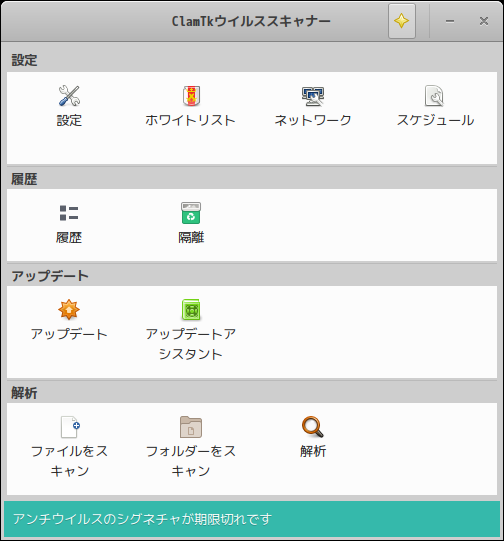Click the 履歴 section heading
504x541 pixels.
pos(24,179)
